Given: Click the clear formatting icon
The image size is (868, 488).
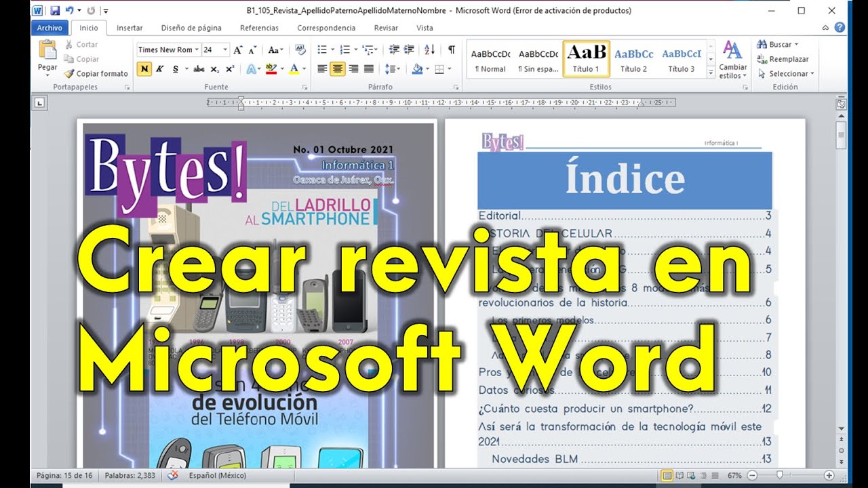Looking at the screenshot, I should [300, 49].
